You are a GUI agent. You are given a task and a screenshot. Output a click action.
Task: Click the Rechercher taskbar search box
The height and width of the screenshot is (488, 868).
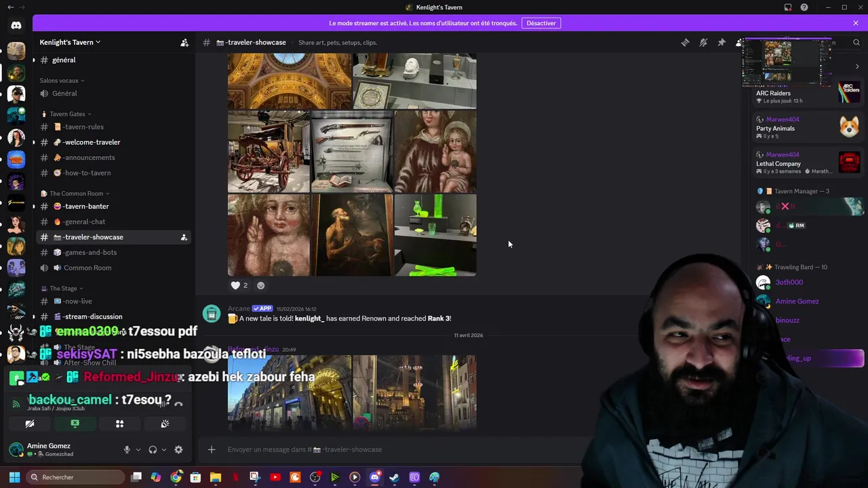(x=75, y=477)
